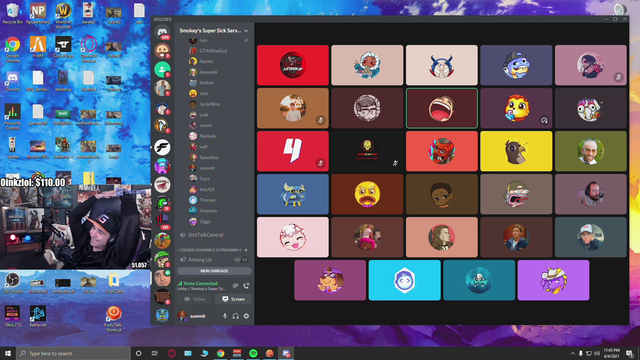Show hidden system tray icons

point(573,353)
